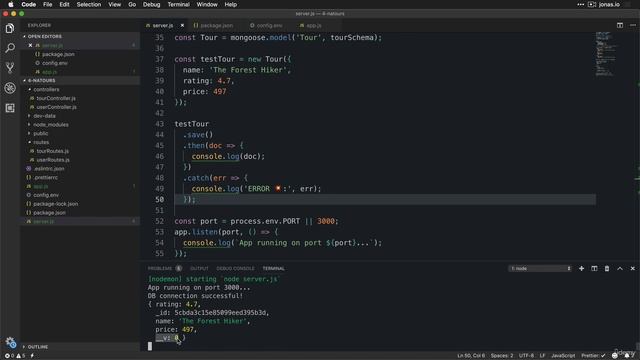Select the node terminal dropdown
Viewport: 640px width, 360px height.
click(x=540, y=269)
